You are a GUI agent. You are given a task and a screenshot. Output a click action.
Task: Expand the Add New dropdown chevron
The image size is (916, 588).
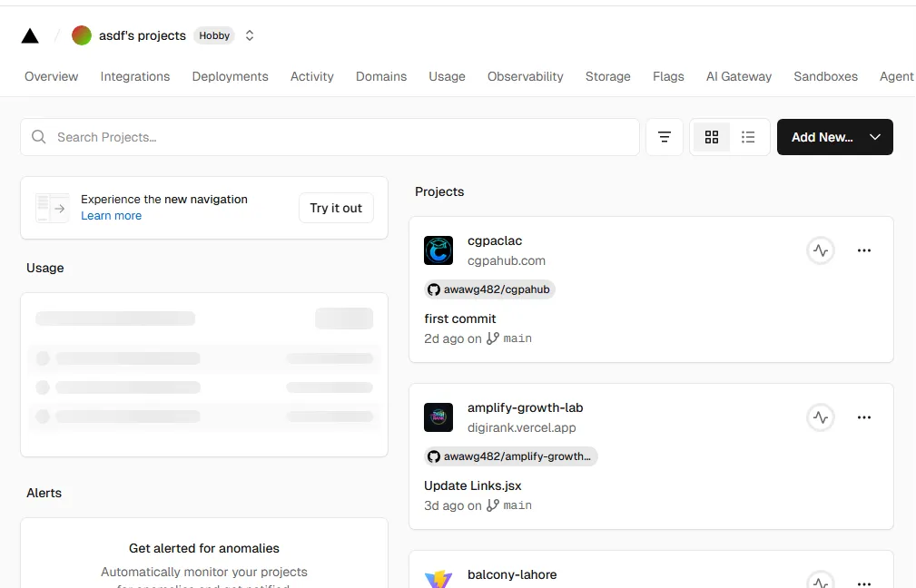click(874, 137)
